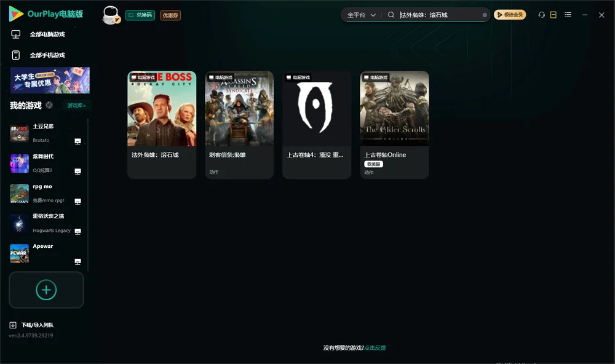Open 下载/导入列队 download queue

click(37, 325)
